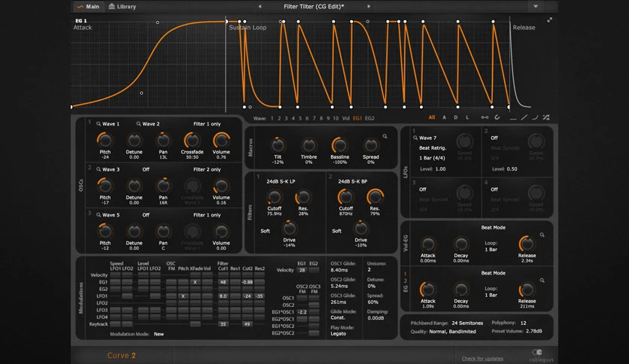
Task: Click the Filter 1 Cutoff knob
Action: (x=274, y=197)
